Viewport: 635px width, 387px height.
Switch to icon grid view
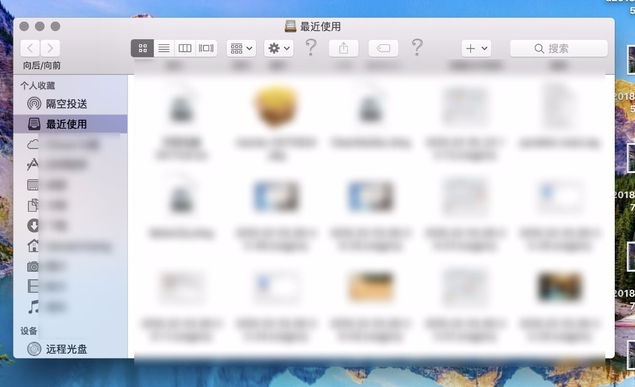coord(143,49)
